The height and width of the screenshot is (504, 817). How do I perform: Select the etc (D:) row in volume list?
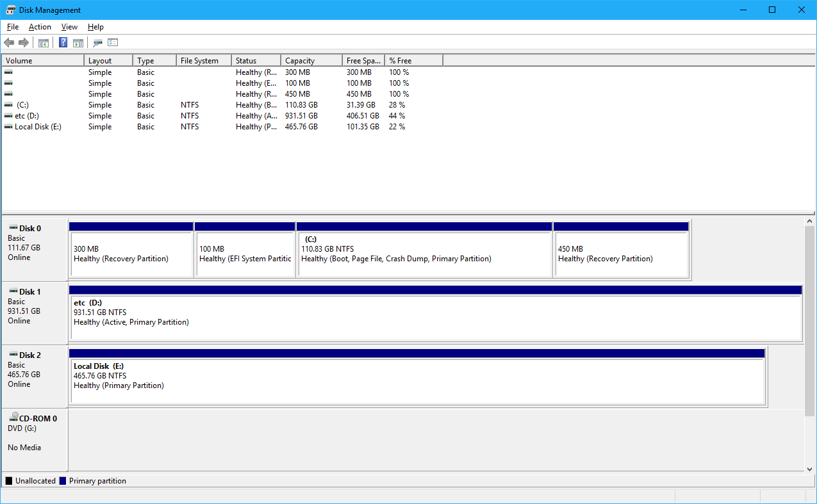[x=222, y=116]
